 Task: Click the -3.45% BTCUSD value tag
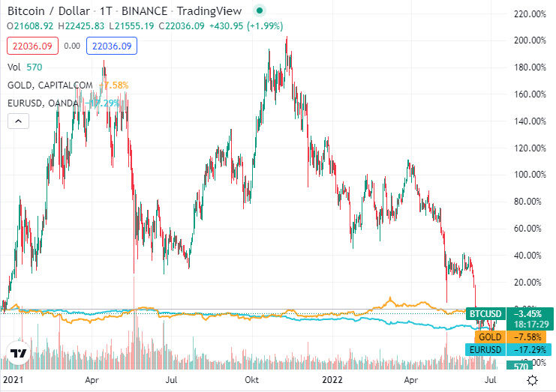click(x=530, y=314)
